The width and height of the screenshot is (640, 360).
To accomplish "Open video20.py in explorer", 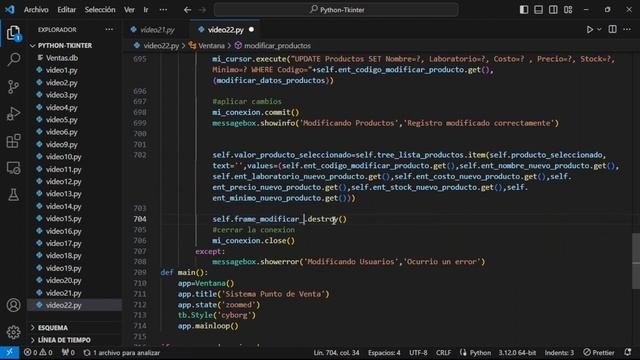I will 64,280.
